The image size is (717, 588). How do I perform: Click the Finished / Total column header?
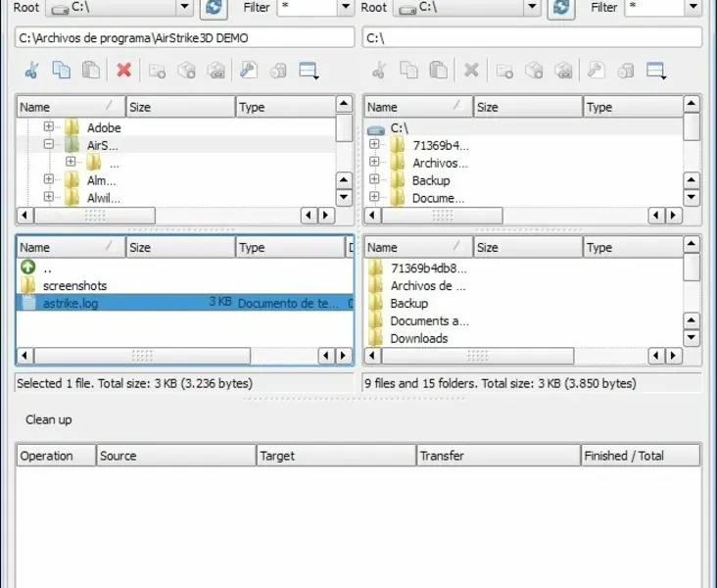click(x=641, y=456)
